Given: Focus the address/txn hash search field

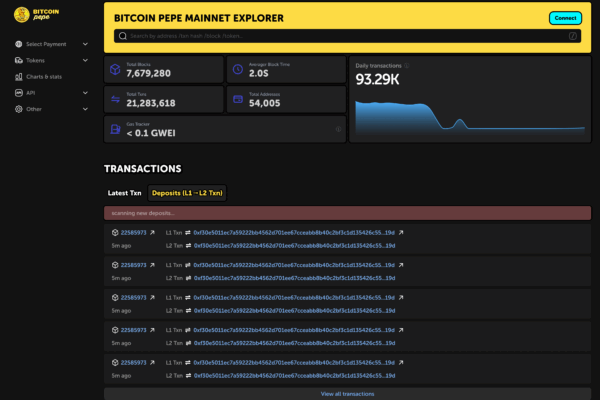Looking at the screenshot, I should [347, 36].
